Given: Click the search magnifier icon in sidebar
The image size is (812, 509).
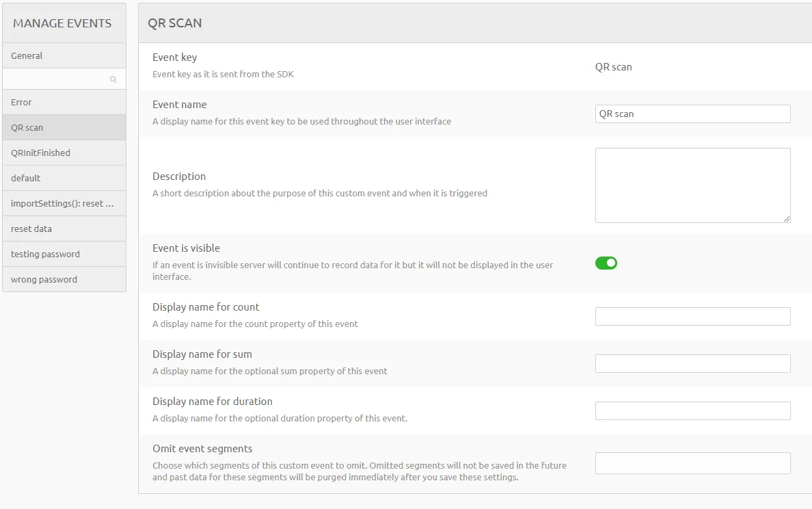Looking at the screenshot, I should click(x=113, y=80).
